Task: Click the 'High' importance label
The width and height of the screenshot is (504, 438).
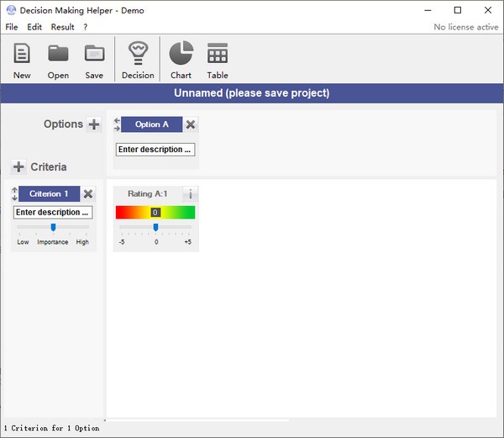Action: click(82, 242)
